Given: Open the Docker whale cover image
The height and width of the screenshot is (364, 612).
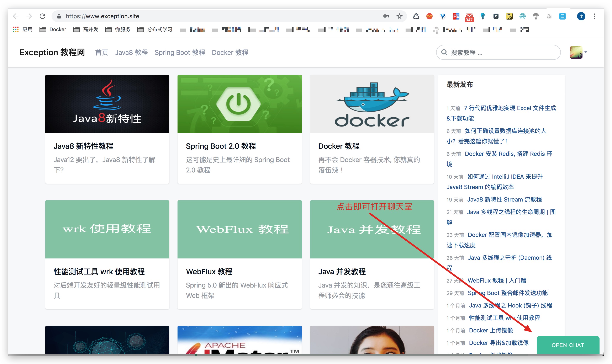Looking at the screenshot, I should pos(372,104).
